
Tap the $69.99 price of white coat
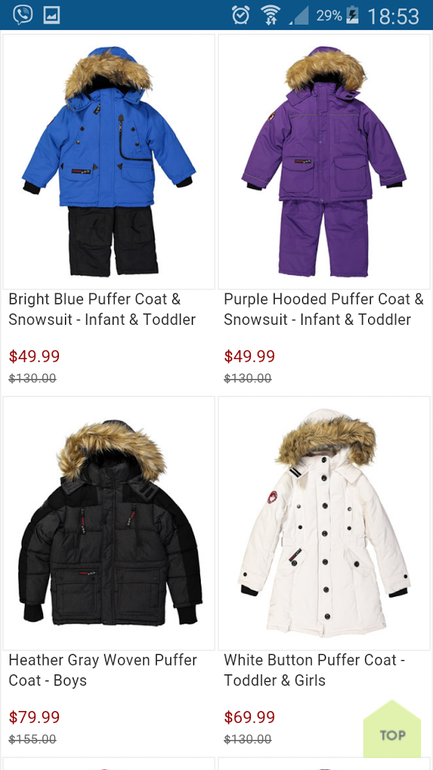point(249,717)
